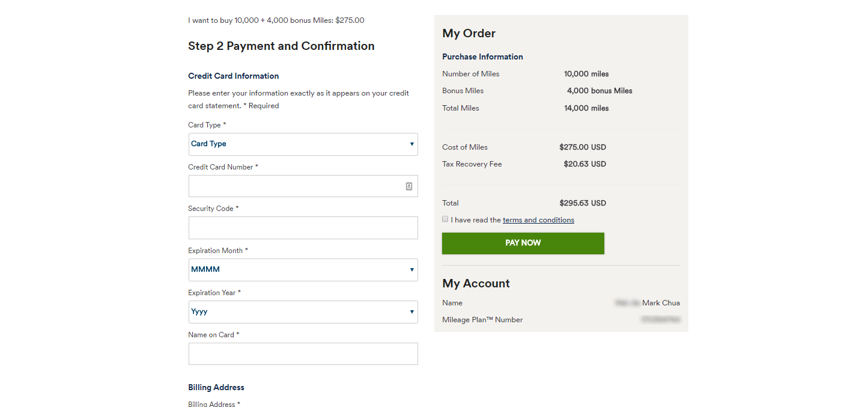This screenshot has height=407, width=868.
Task: Focus the Credit Card Number text field
Action: click(296, 186)
